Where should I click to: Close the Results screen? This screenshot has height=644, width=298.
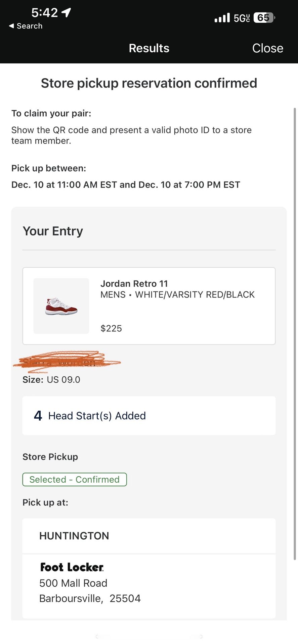[267, 48]
